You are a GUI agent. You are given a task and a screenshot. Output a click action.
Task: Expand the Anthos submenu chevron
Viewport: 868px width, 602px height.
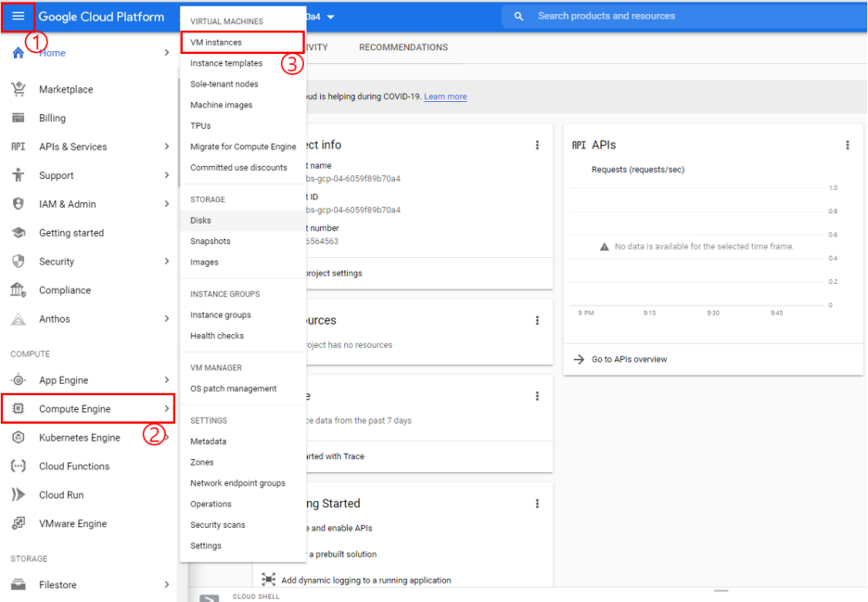tap(167, 319)
